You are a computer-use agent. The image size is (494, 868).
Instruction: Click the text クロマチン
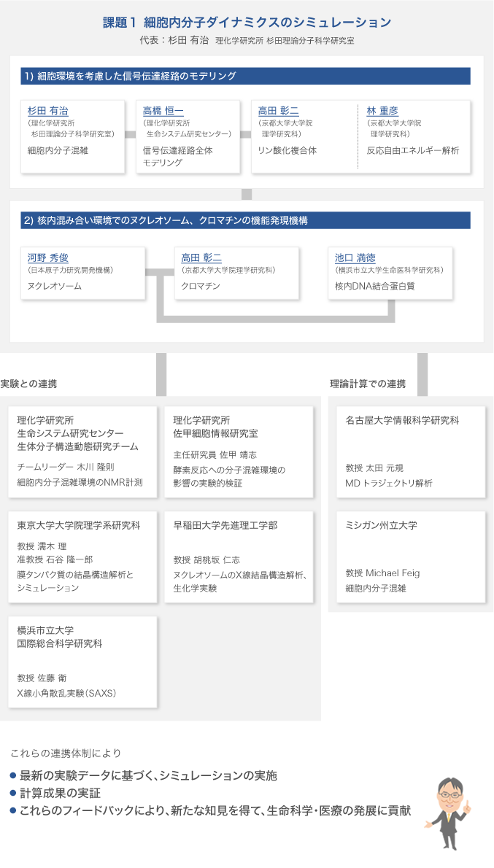[x=201, y=286]
